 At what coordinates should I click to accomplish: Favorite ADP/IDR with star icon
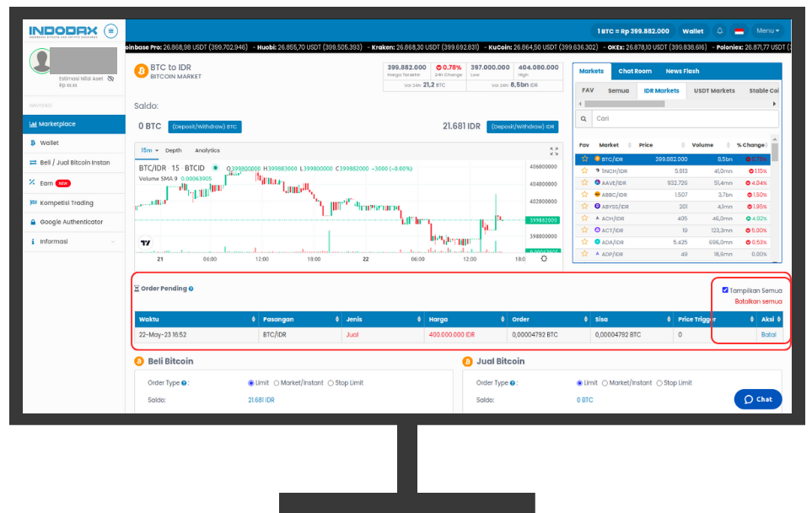(584, 254)
